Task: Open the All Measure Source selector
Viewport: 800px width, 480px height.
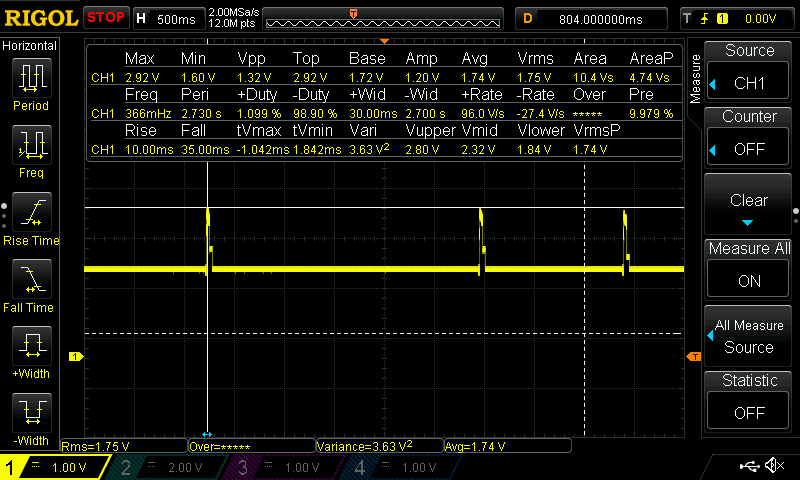Action: [x=748, y=336]
